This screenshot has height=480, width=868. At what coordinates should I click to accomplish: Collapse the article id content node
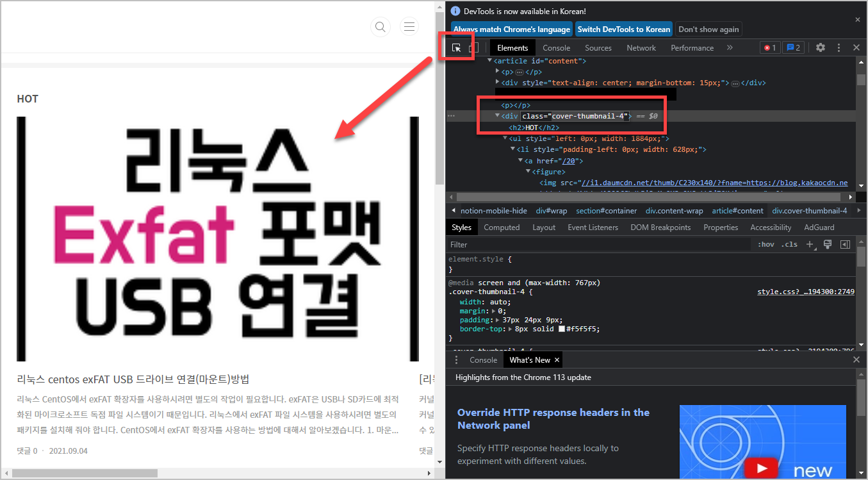click(x=490, y=61)
